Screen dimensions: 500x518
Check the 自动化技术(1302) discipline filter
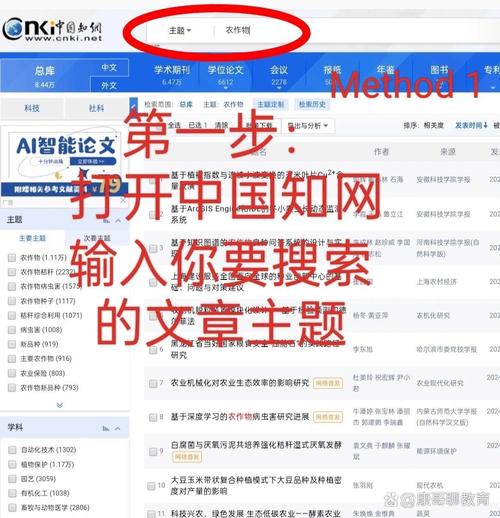point(12,450)
